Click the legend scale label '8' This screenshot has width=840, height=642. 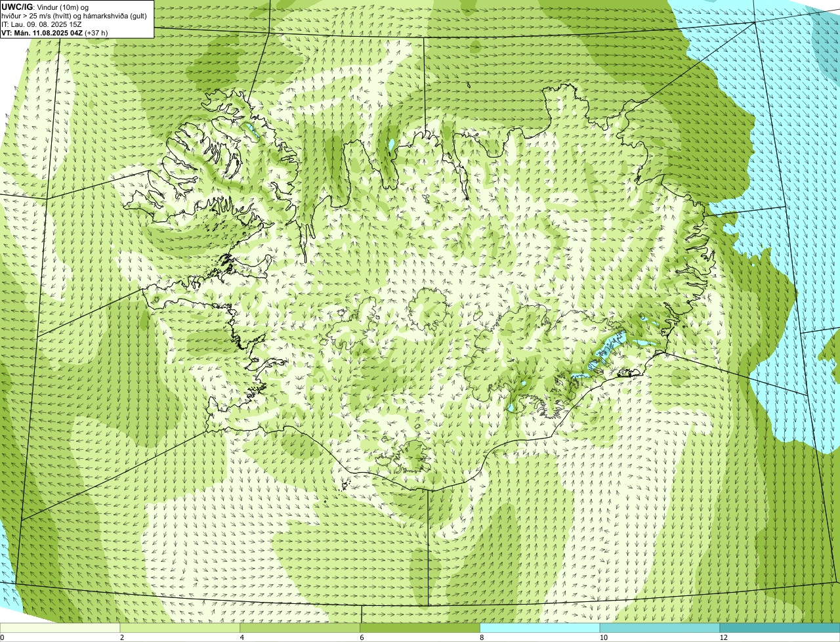481,637
